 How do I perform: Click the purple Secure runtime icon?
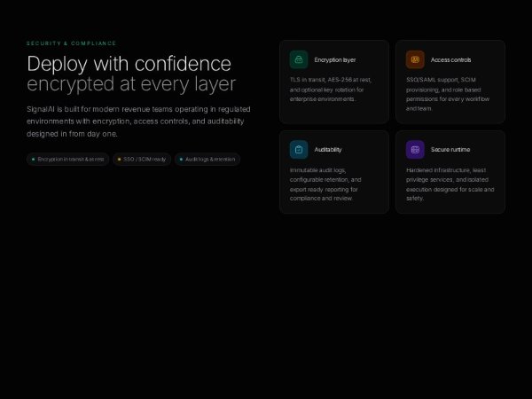click(415, 150)
